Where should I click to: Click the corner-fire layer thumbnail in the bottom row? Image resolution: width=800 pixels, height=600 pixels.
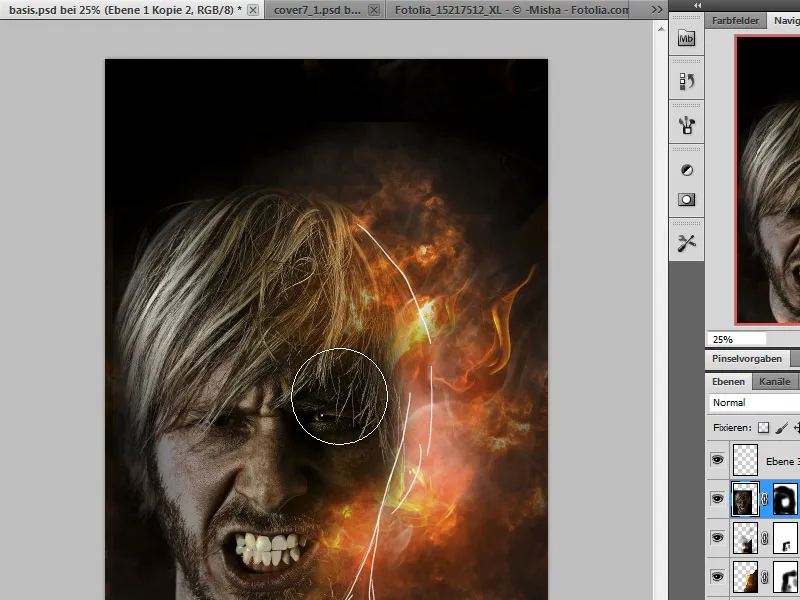click(x=745, y=577)
